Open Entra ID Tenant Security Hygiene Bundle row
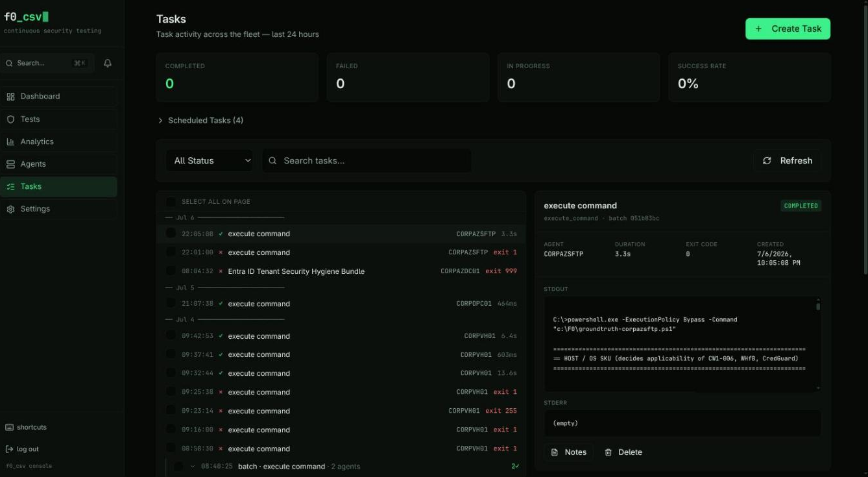The height and width of the screenshot is (477, 868). pos(341,271)
